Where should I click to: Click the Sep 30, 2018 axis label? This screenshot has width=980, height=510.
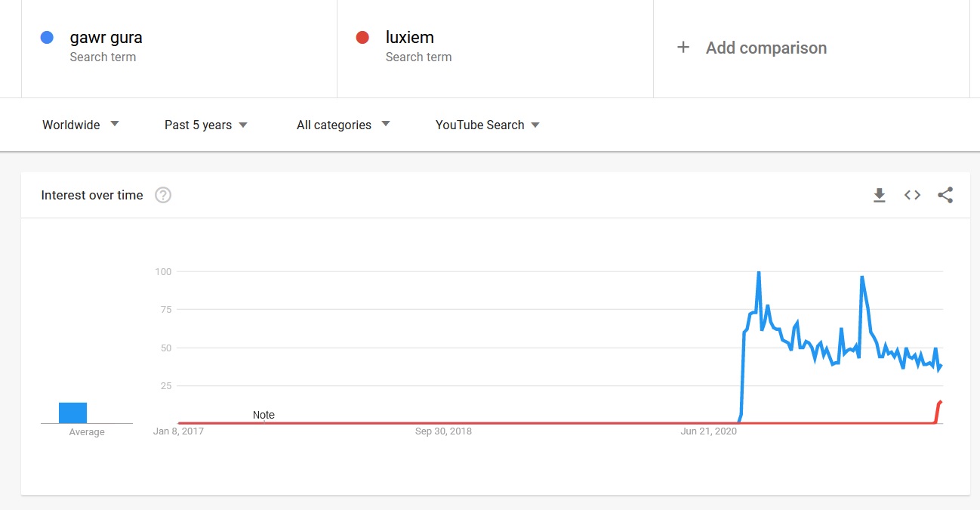(443, 431)
